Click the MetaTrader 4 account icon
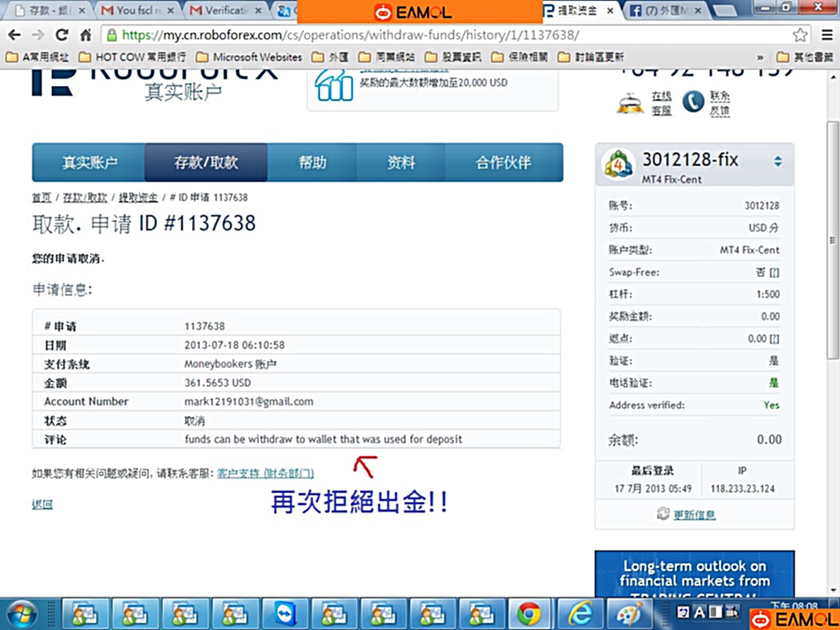840x630 pixels. [x=619, y=163]
